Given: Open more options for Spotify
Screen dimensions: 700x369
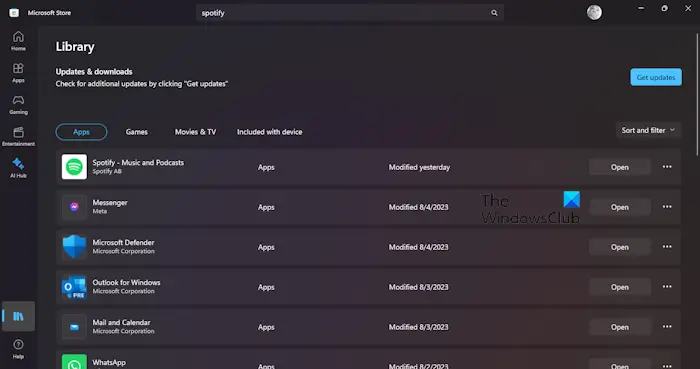Looking at the screenshot, I should [x=667, y=167].
